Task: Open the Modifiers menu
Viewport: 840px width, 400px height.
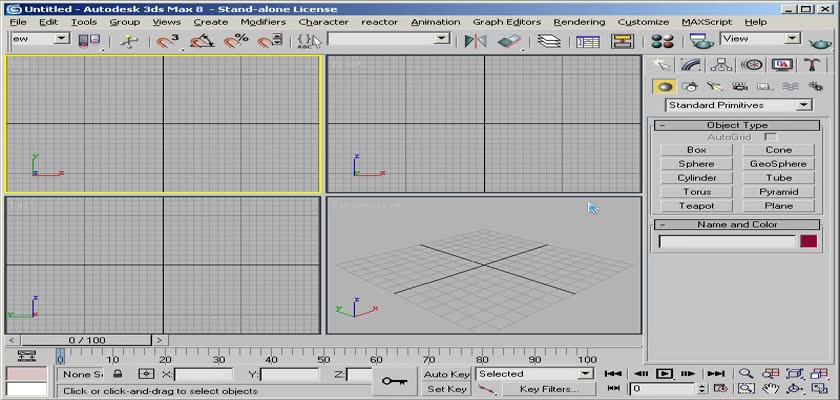Action: 263,22
